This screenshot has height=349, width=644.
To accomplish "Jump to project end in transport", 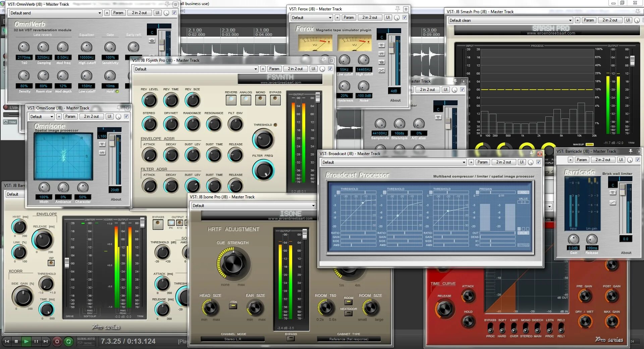I will click(x=46, y=341).
